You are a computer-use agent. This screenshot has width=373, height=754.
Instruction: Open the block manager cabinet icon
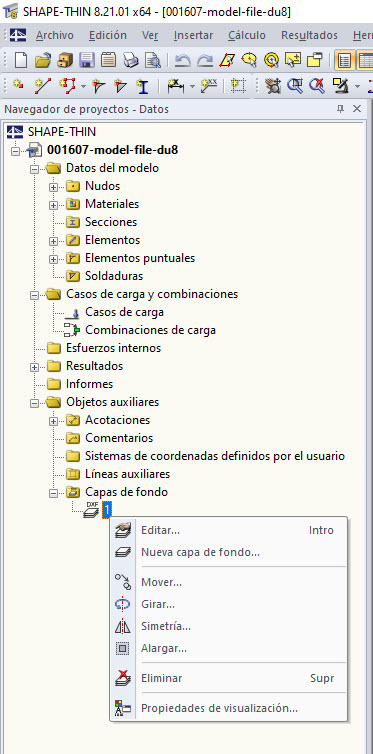(65, 60)
